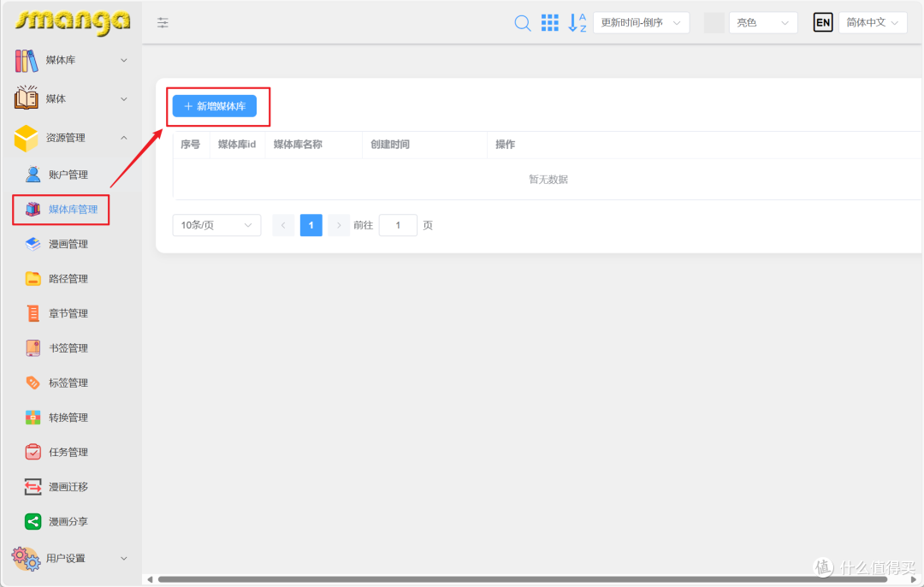Screen dimensions: 924x587
Task: Click the 用户设置 gears icon
Action: coord(26,558)
